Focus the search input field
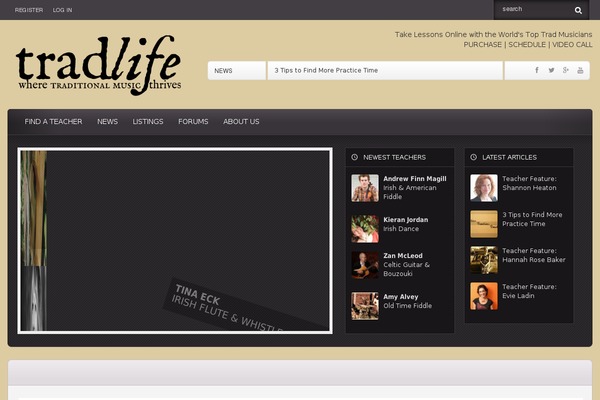 (x=534, y=10)
